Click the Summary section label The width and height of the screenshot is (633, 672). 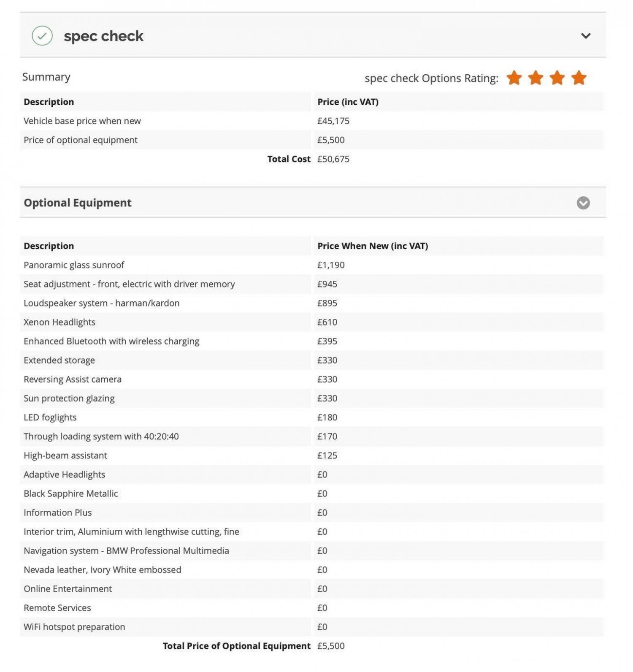[x=46, y=77]
